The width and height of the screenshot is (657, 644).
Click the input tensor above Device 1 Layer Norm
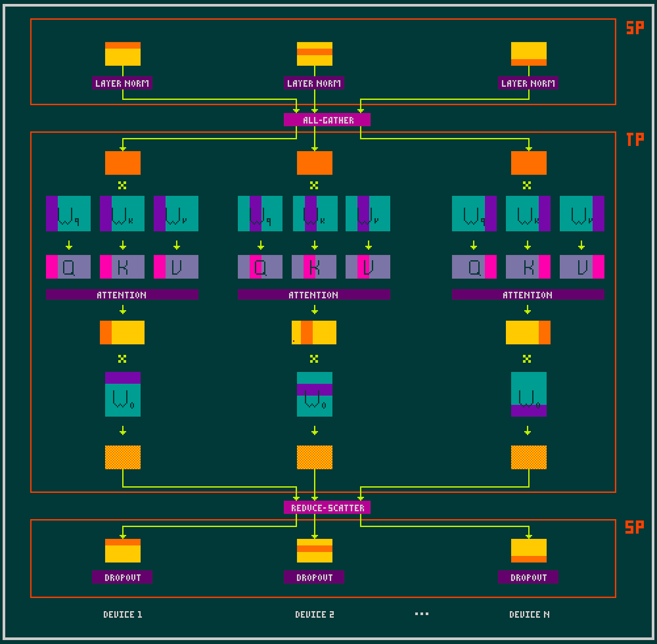coord(122,54)
